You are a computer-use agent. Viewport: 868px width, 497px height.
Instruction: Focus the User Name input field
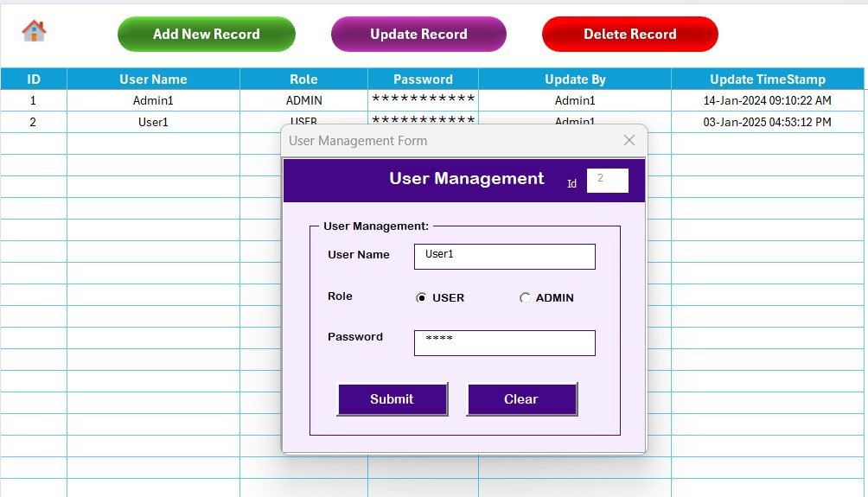[x=505, y=257]
